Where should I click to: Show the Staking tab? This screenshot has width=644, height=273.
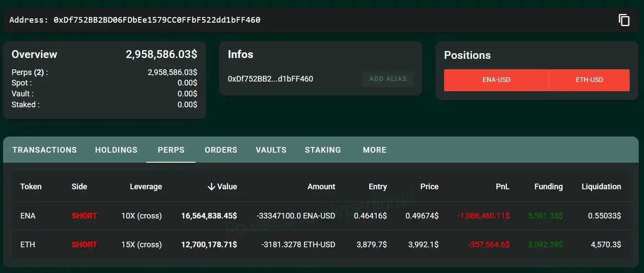tap(323, 150)
